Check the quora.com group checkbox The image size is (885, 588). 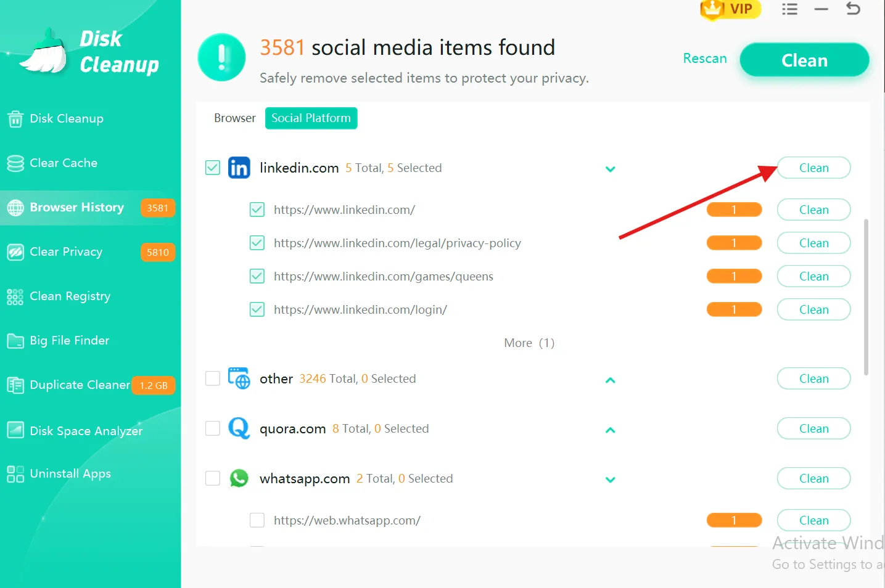[x=213, y=428]
